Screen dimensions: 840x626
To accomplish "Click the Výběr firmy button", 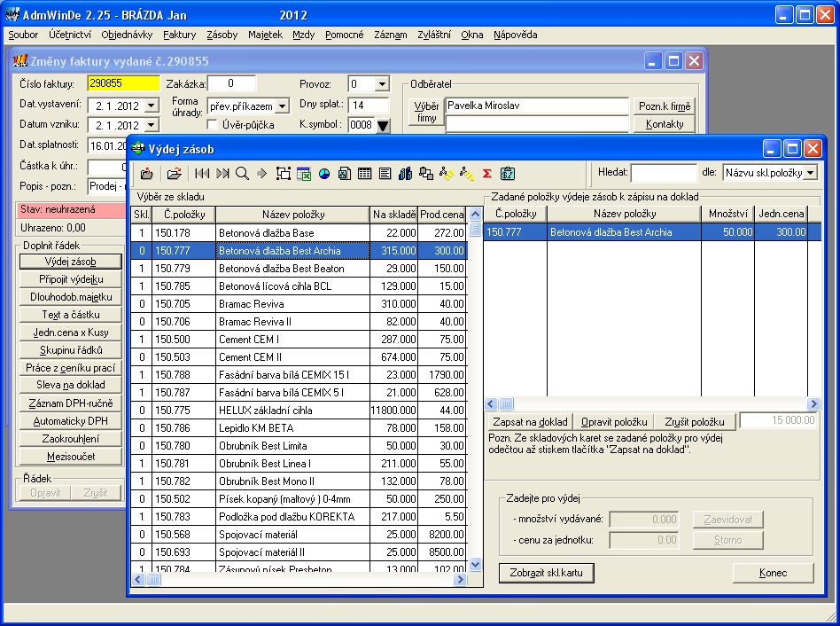I will click(x=426, y=112).
